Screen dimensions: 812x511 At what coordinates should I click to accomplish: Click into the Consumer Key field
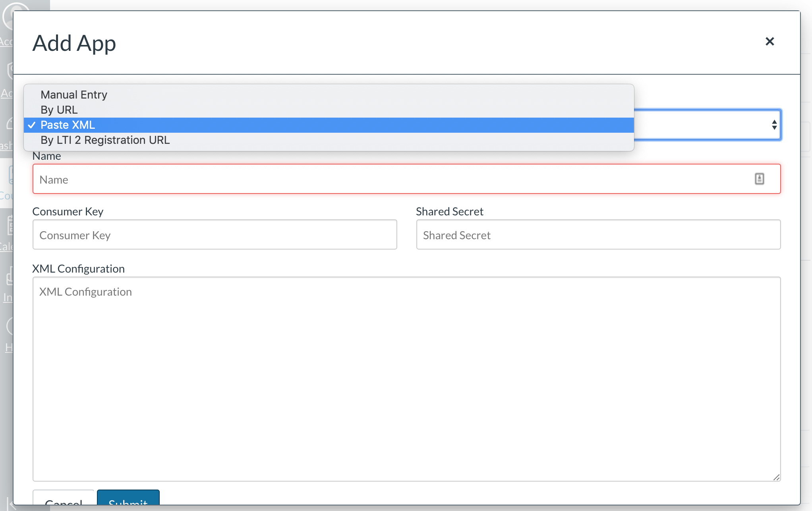[215, 235]
